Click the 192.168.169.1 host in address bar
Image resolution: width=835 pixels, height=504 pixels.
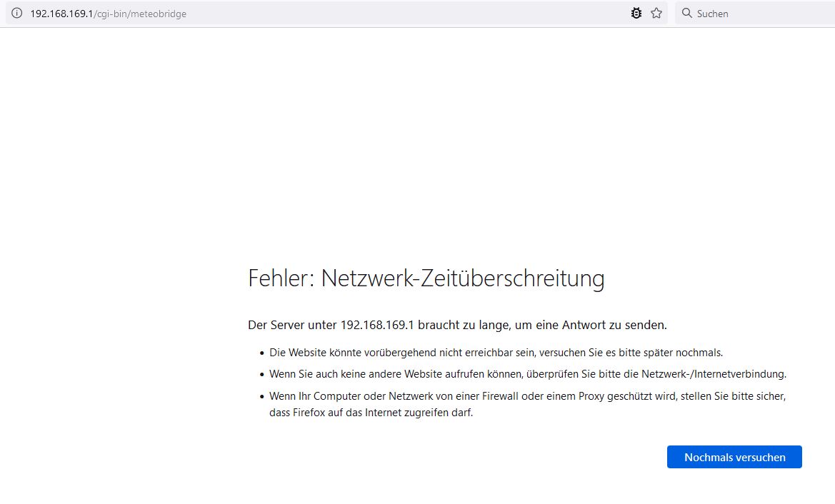[61, 14]
